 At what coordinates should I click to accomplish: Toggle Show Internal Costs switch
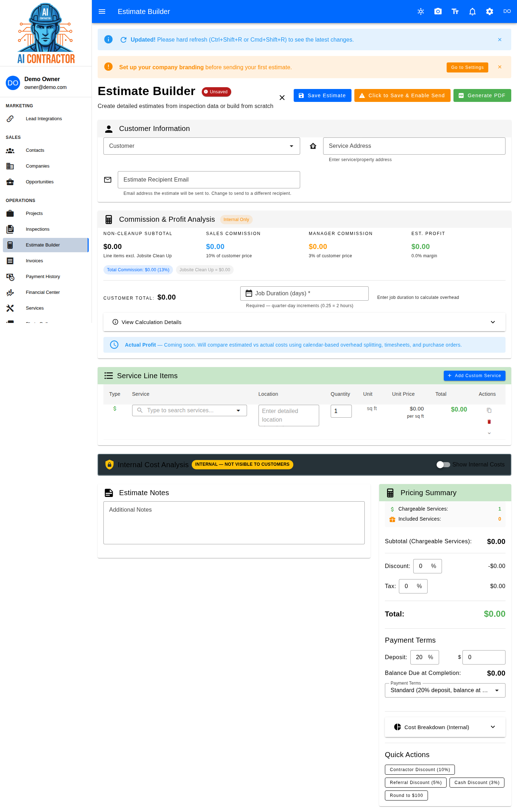pyautogui.click(x=443, y=465)
